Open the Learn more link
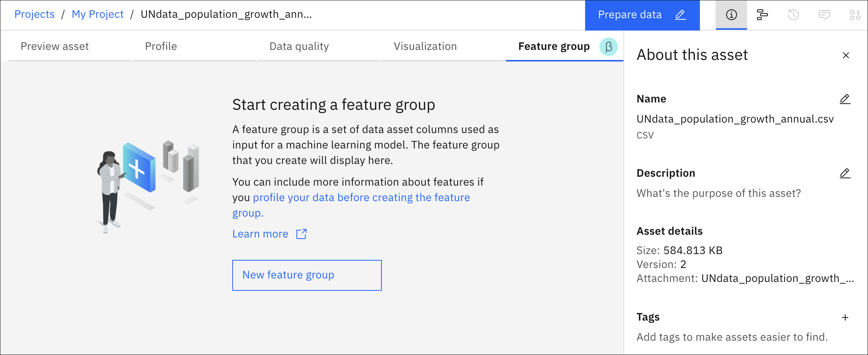868x355 pixels. pos(260,234)
